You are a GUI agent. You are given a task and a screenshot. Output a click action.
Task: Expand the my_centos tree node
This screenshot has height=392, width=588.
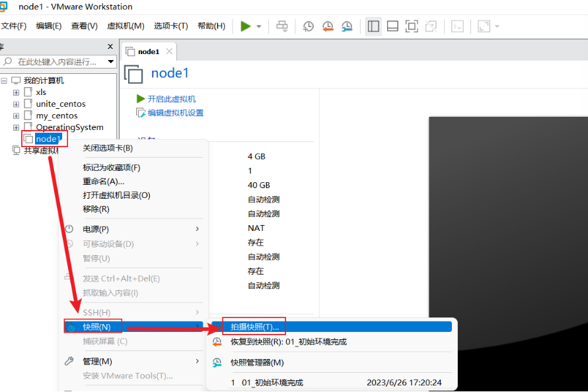(16, 115)
